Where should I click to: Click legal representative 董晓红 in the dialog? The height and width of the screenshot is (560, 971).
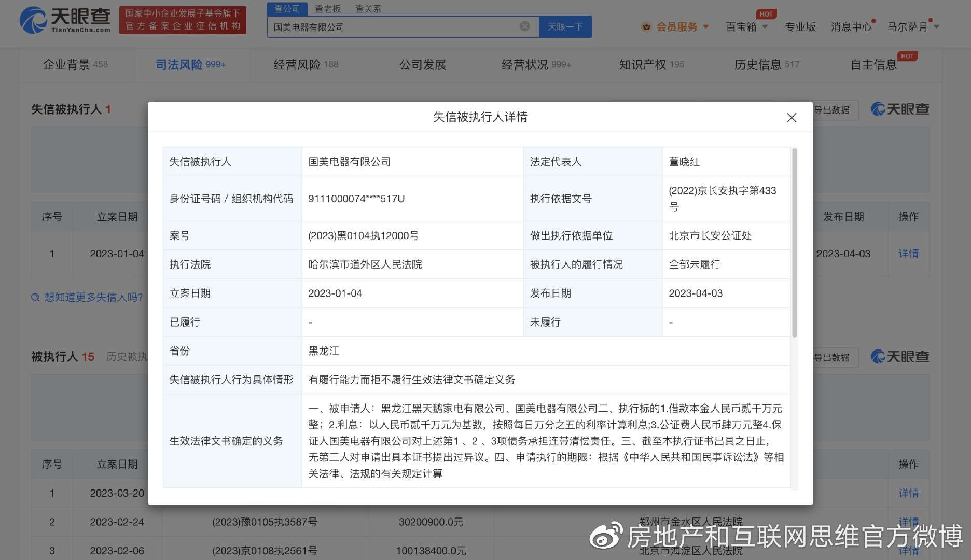(684, 162)
